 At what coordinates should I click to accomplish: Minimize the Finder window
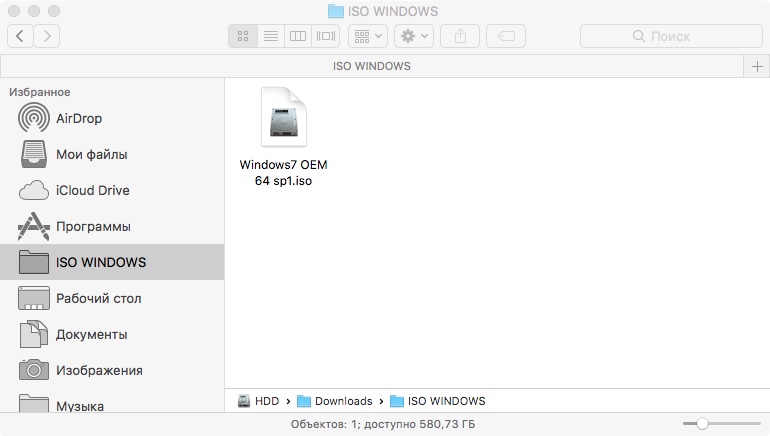(x=34, y=11)
